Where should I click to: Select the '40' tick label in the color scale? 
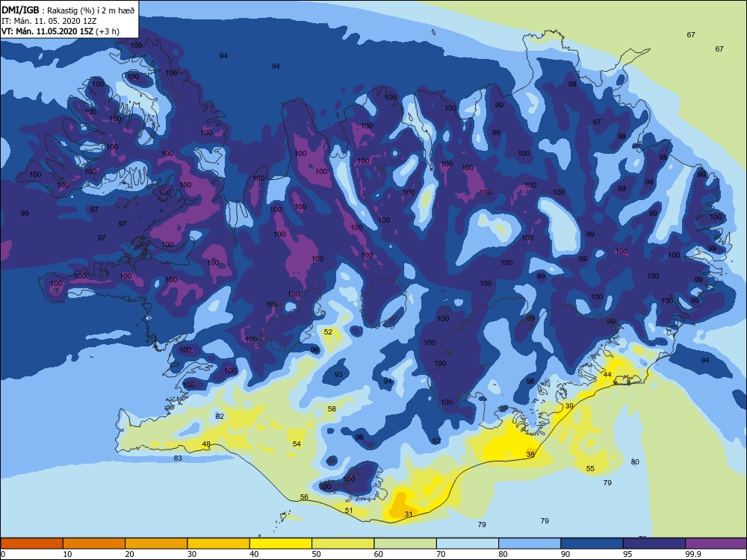coord(255,554)
